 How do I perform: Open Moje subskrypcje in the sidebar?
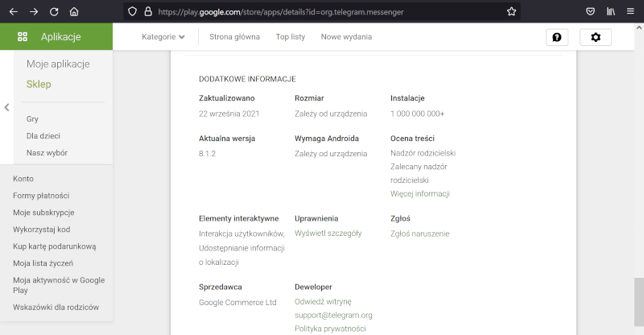pyautogui.click(x=43, y=213)
